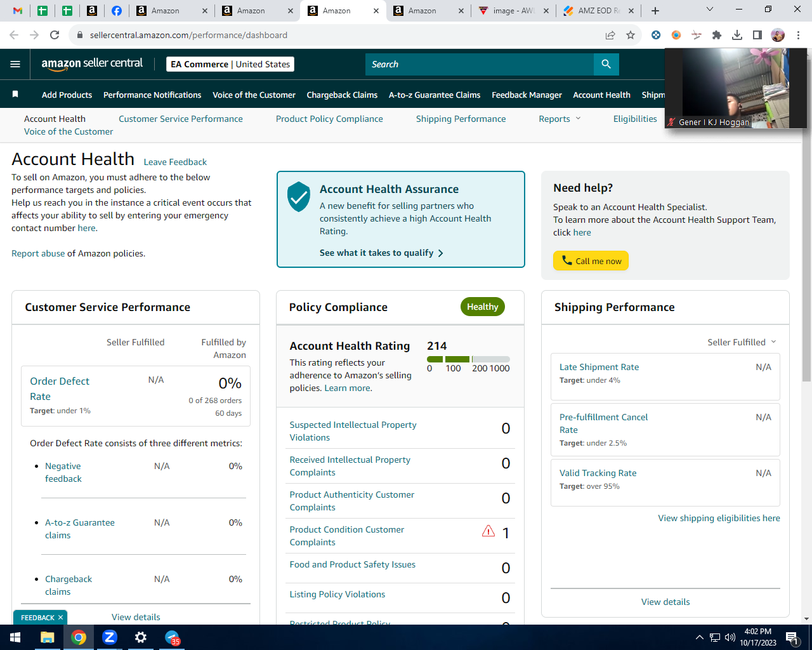Open the Chrome downloads icon

737,35
